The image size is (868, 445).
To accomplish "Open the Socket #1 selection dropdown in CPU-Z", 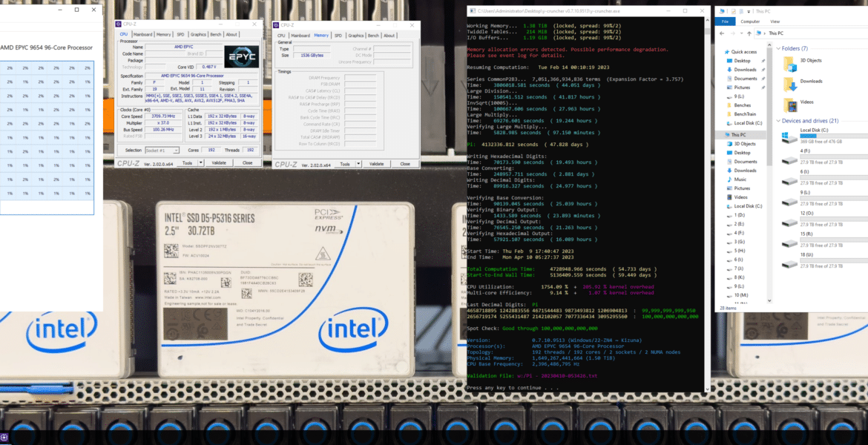I will pyautogui.click(x=162, y=151).
